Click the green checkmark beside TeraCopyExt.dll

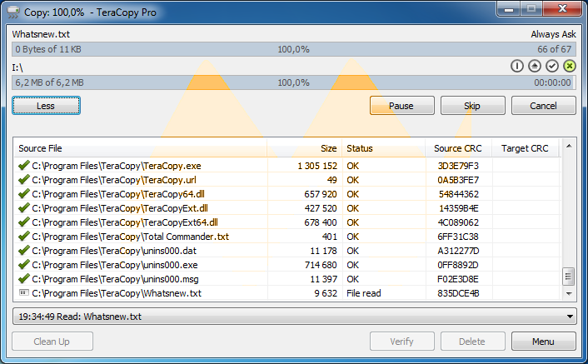[x=23, y=207]
